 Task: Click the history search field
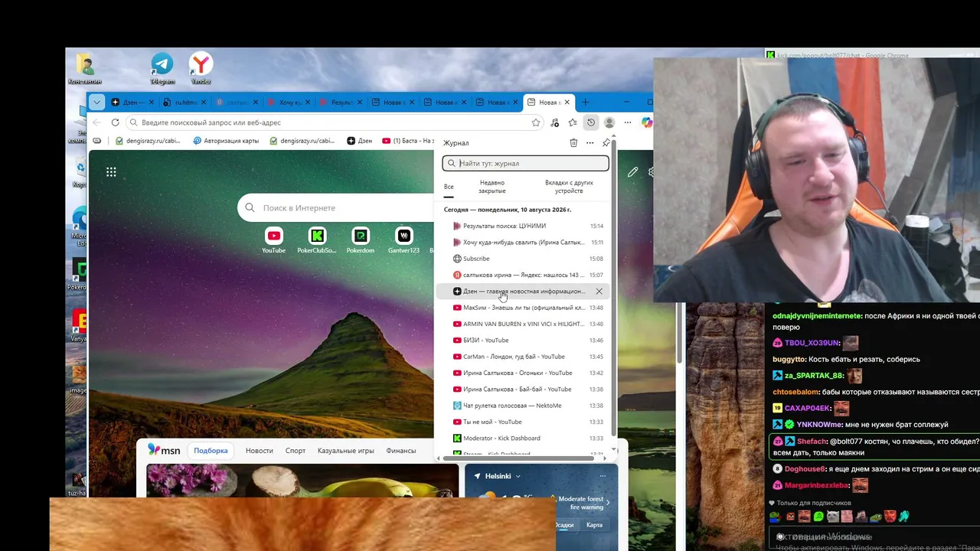point(526,163)
